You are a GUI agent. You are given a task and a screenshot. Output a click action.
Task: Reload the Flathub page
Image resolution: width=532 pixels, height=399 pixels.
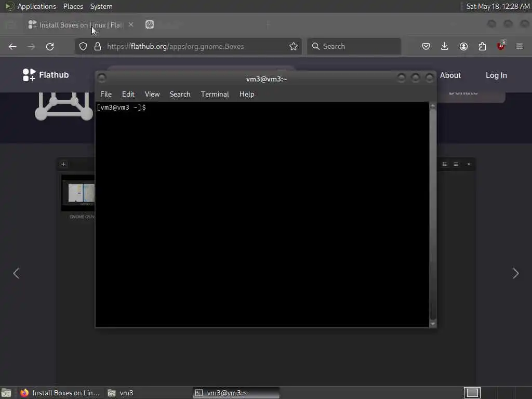(x=50, y=46)
